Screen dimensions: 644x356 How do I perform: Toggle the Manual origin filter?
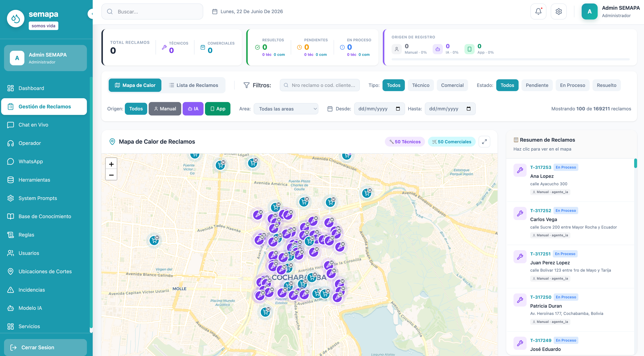click(165, 109)
